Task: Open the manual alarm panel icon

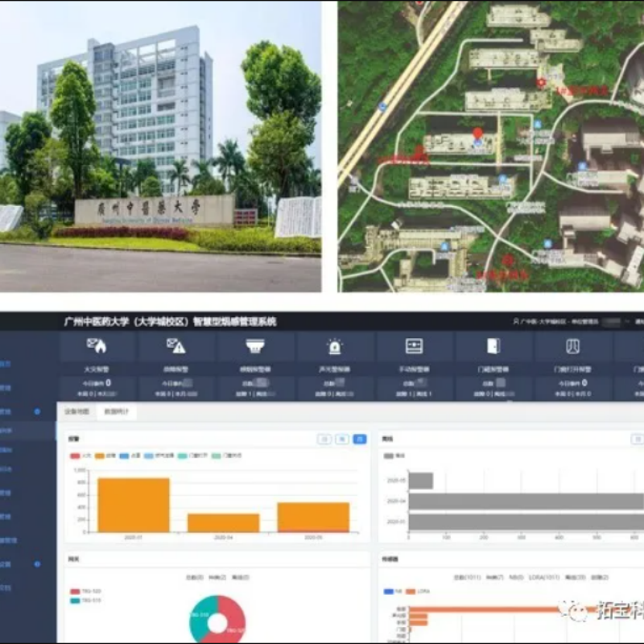Action: click(x=414, y=346)
